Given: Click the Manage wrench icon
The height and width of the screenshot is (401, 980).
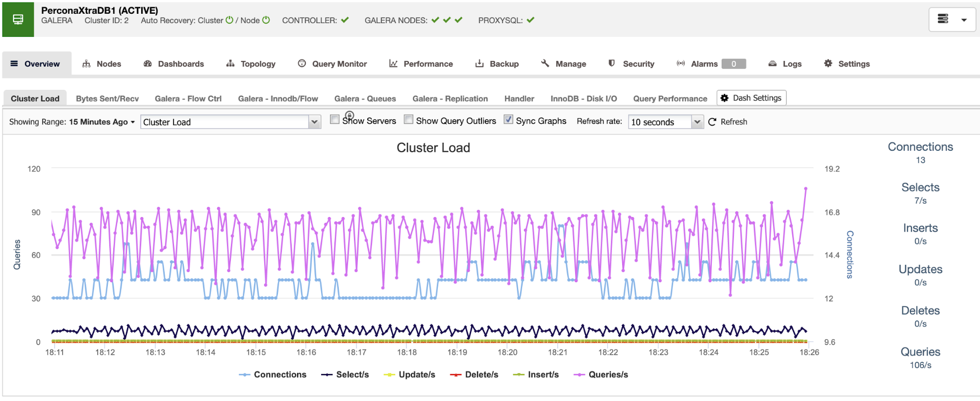Looking at the screenshot, I should tap(545, 63).
